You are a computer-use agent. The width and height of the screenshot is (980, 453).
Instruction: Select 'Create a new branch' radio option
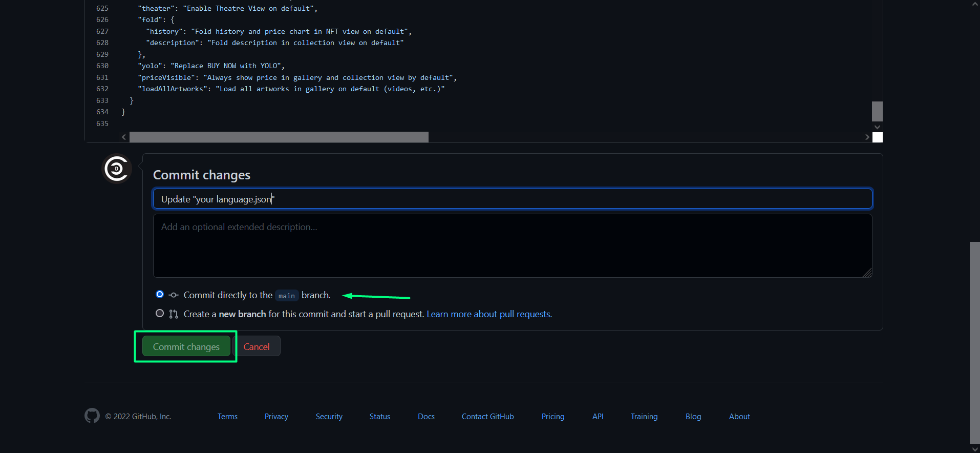tap(160, 314)
